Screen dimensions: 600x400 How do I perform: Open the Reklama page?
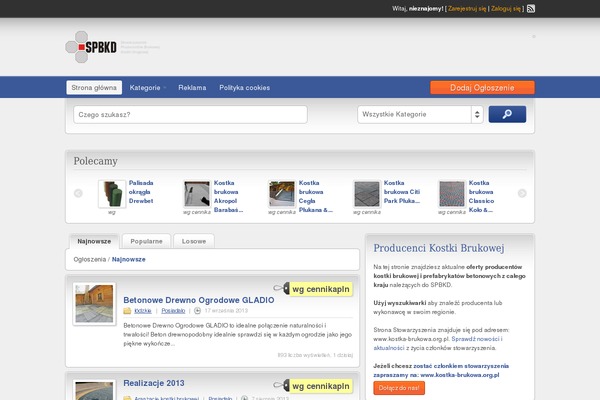tap(192, 88)
